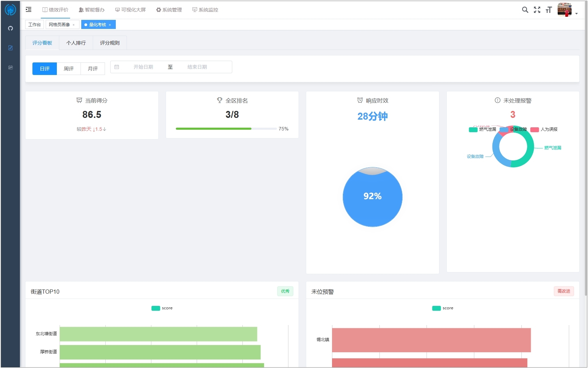
Task: Select the 月评 period option
Action: [x=93, y=69]
